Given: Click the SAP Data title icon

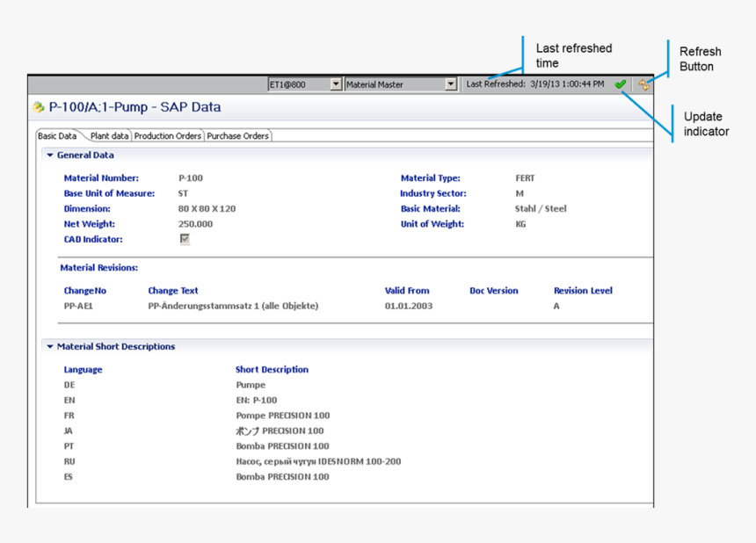Looking at the screenshot, I should point(39,107).
